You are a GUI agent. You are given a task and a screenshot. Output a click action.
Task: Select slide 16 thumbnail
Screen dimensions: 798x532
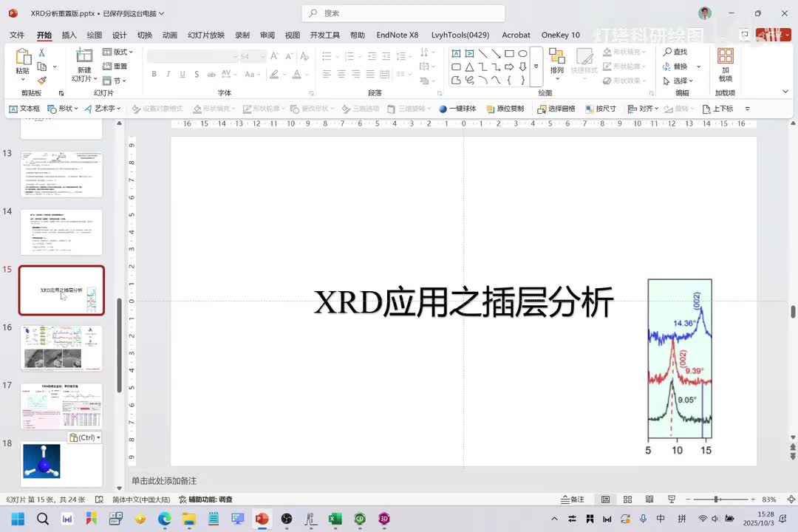[x=61, y=348]
